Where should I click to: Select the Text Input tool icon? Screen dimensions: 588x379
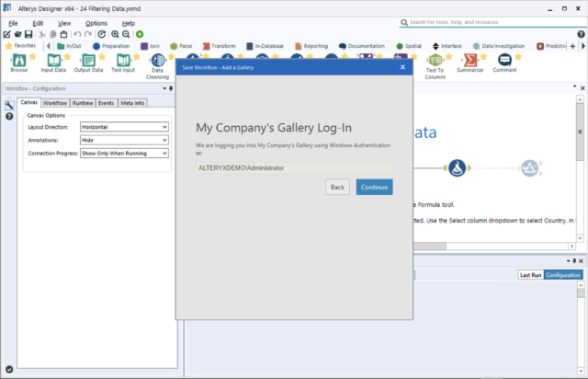[123, 60]
